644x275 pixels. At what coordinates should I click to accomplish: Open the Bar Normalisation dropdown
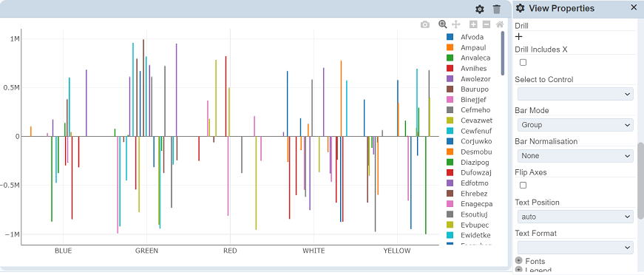[575, 155]
